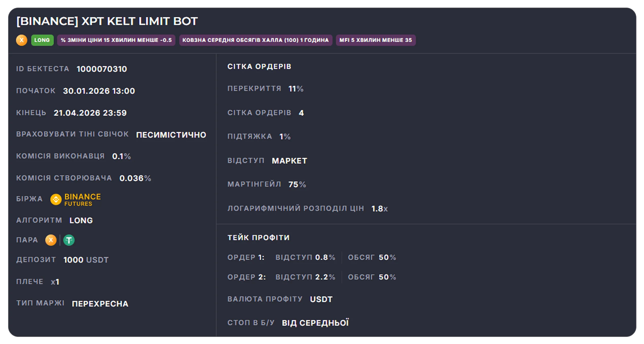The image size is (644, 344).
Task: Click the ПЕРЕКРИТТЯ label
Action: 254,89
